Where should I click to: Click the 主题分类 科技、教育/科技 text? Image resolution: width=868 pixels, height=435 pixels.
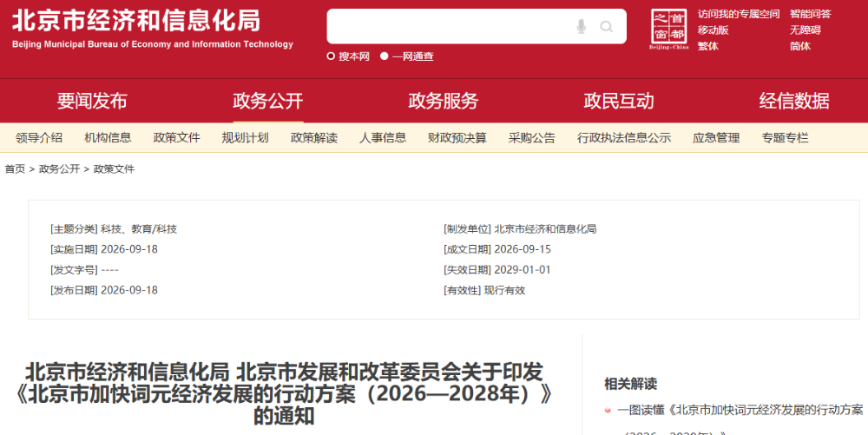tap(114, 229)
